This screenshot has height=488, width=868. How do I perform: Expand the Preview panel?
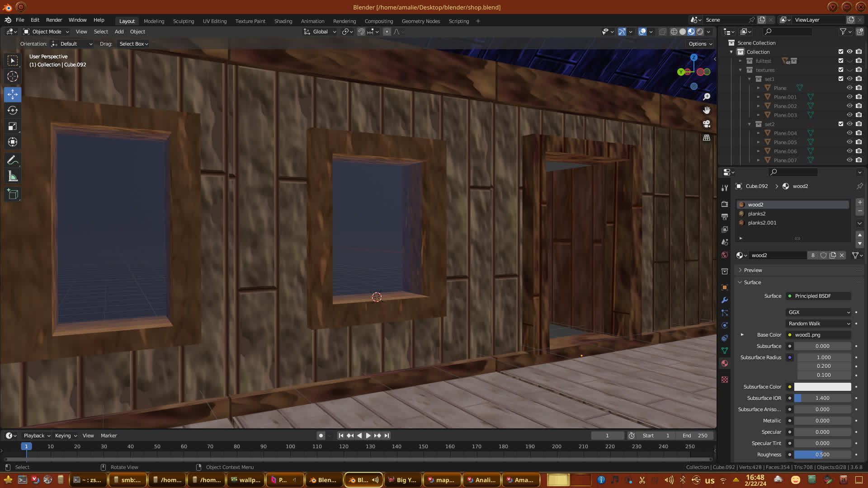[753, 270]
